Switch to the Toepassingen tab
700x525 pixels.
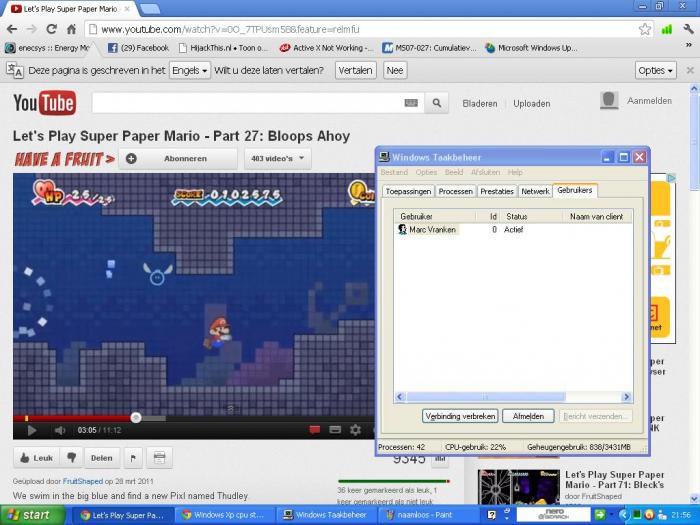tap(408, 192)
